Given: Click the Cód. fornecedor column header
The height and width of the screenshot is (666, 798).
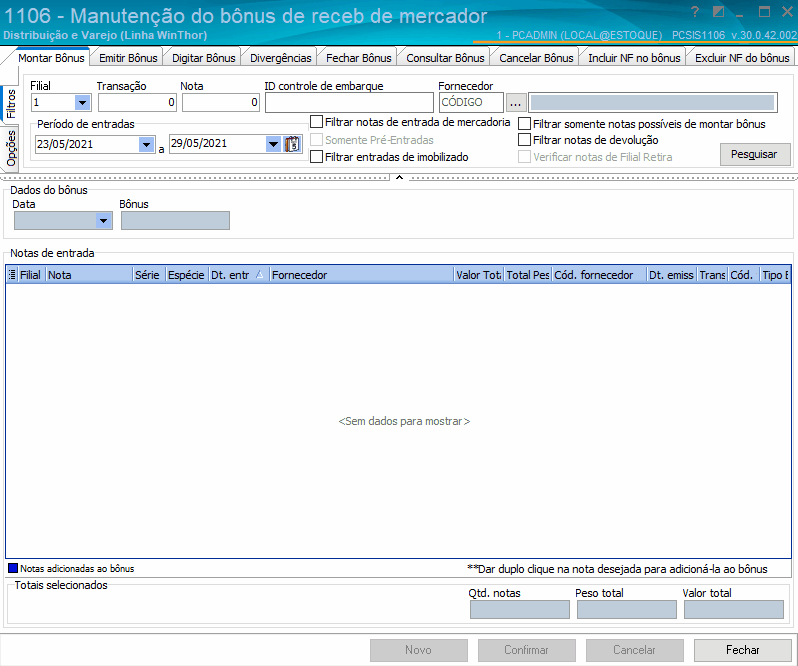Looking at the screenshot, I should point(598,275).
